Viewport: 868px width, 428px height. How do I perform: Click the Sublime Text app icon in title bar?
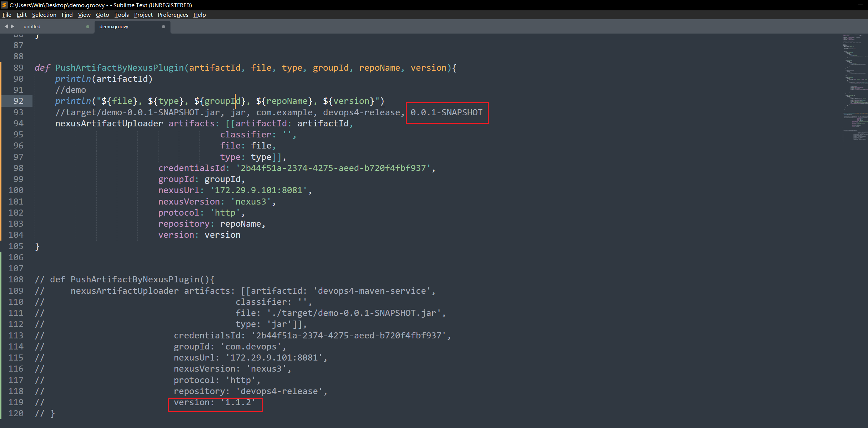pos(4,5)
